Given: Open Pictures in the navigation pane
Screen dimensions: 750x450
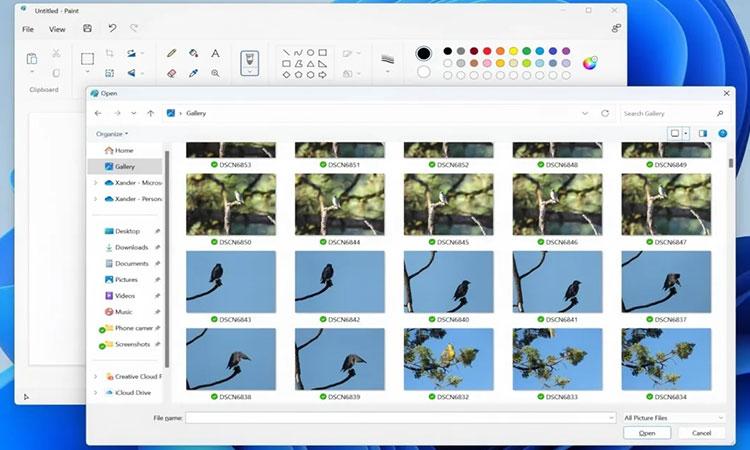Looking at the screenshot, I should click(x=126, y=279).
